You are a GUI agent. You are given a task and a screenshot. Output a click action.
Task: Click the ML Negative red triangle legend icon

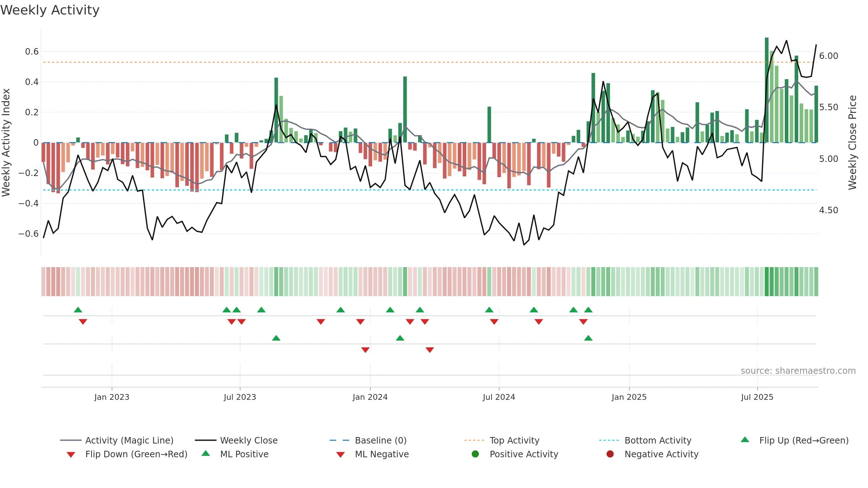(x=340, y=455)
